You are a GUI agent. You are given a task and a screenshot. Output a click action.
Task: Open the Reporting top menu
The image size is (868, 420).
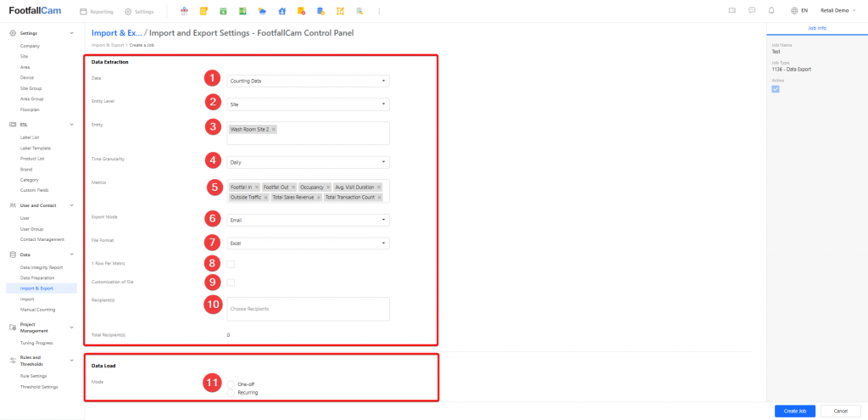click(97, 11)
